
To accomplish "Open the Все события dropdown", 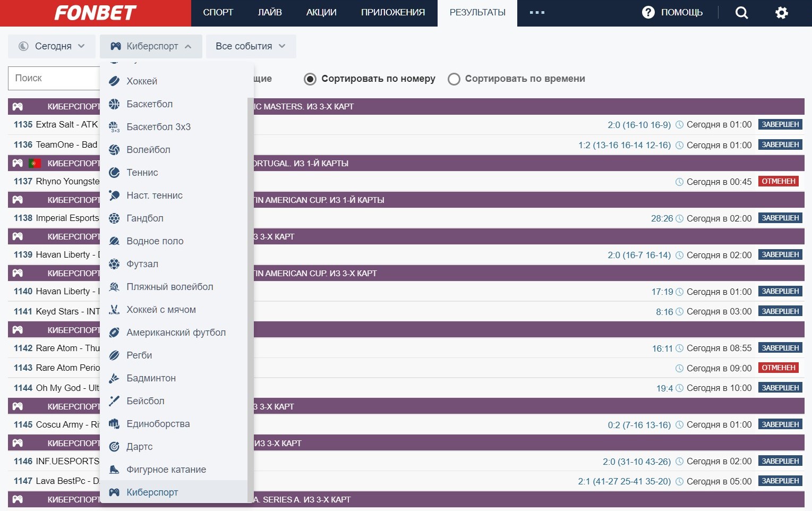I will (251, 46).
